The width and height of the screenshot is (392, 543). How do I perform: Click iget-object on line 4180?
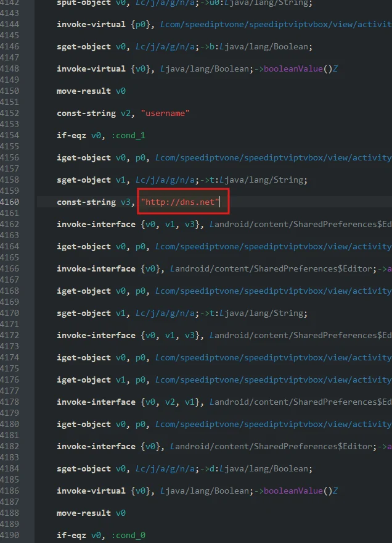coord(84,424)
